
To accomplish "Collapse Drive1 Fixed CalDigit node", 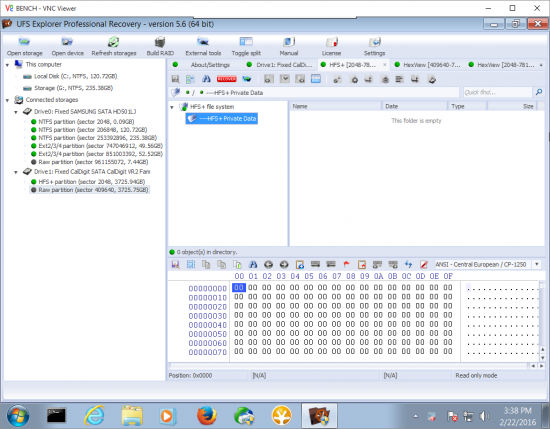I will click(x=16, y=172).
